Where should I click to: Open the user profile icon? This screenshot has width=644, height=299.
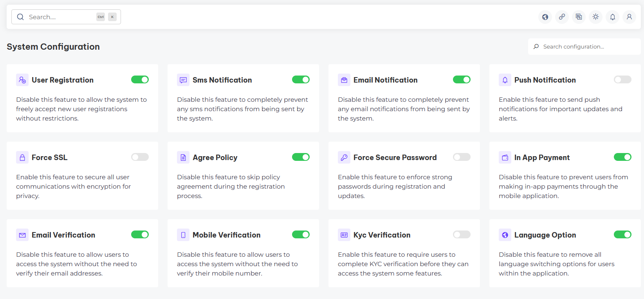coord(629,17)
